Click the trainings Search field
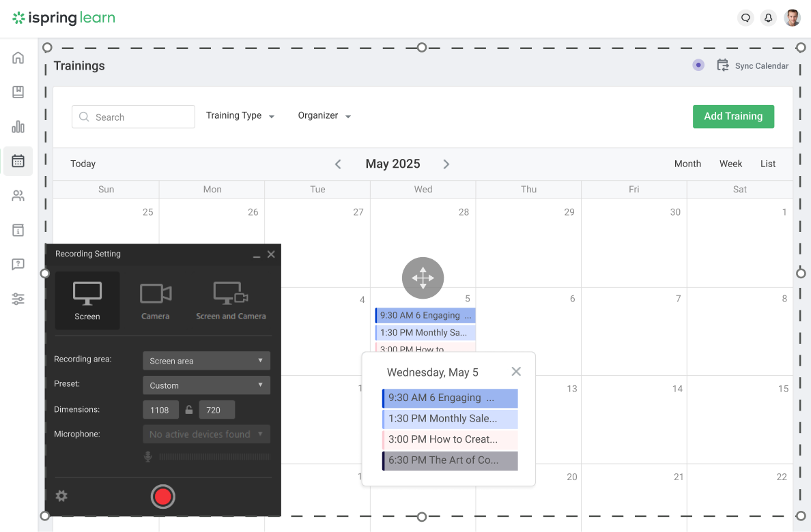Viewport: 811px width, 532px height. (133, 117)
